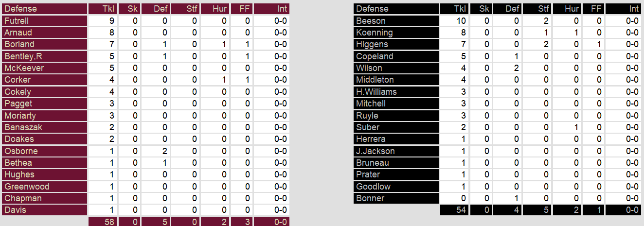Select Osborne from the maroon table
This screenshot has height=226, width=644.
click(x=21, y=151)
